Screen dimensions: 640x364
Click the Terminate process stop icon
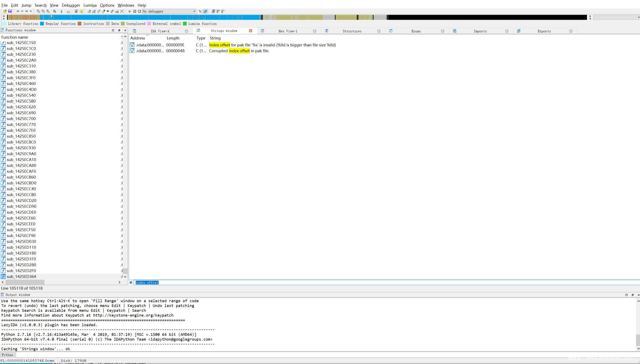[139, 11]
